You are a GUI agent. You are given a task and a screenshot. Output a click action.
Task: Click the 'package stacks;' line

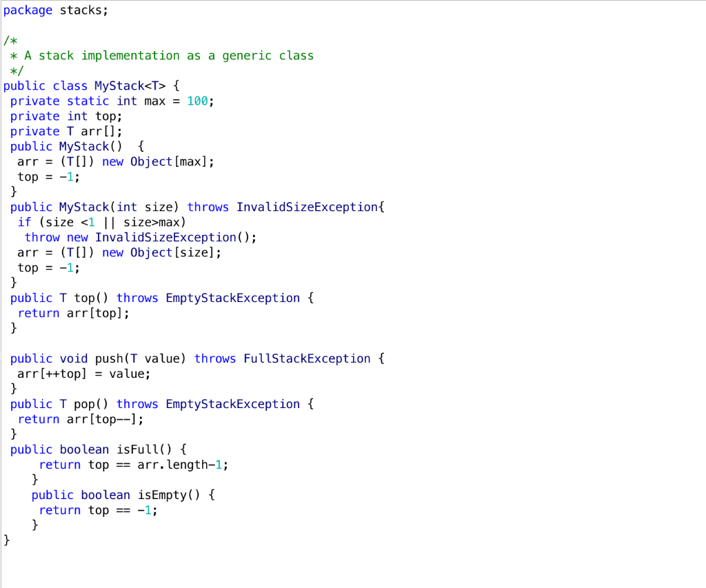point(55,10)
